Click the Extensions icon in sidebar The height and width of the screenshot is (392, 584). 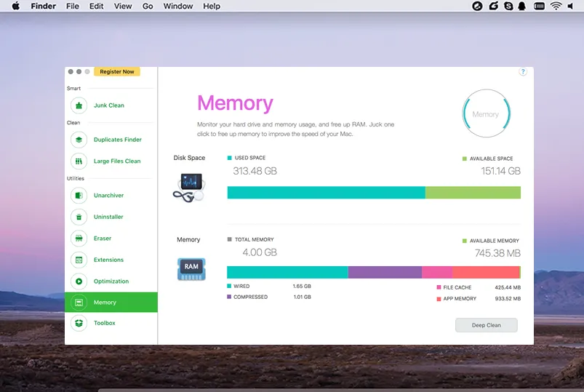(x=79, y=260)
